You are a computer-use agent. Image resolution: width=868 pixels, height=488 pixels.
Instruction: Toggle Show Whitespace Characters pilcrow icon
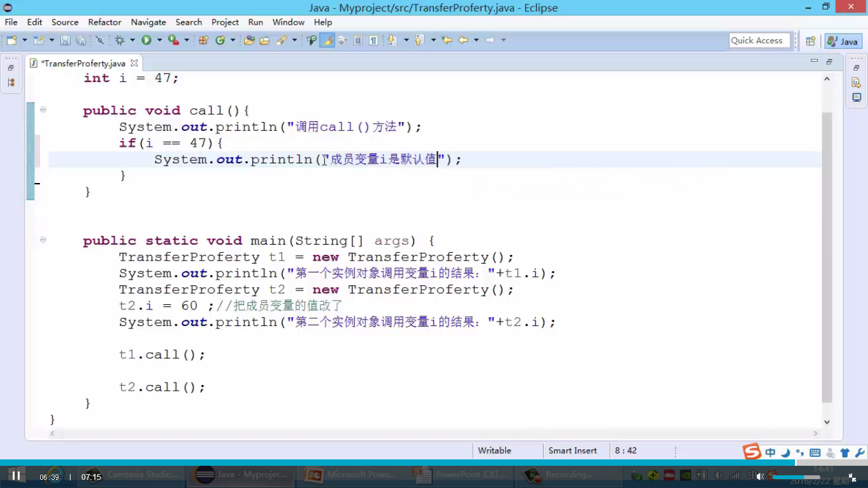point(374,40)
